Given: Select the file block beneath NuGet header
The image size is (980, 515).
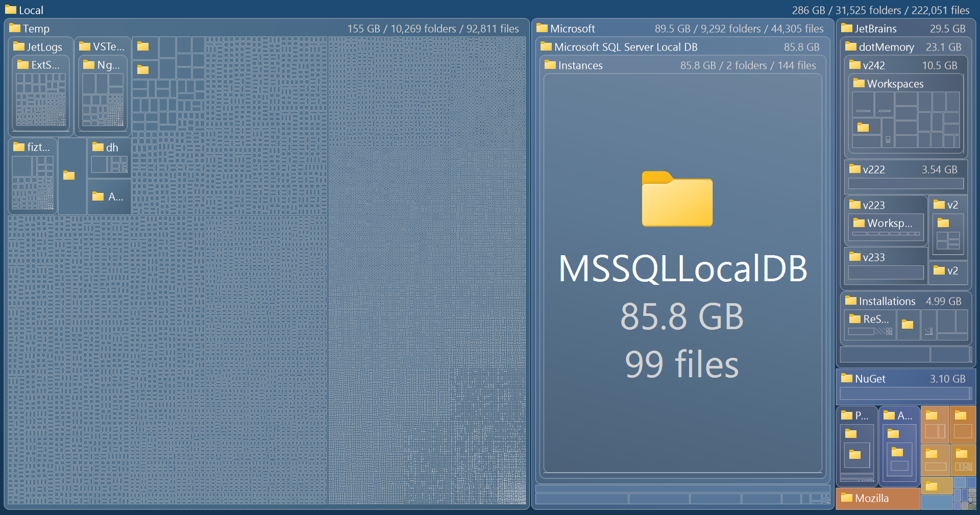Looking at the screenshot, I should [904, 393].
